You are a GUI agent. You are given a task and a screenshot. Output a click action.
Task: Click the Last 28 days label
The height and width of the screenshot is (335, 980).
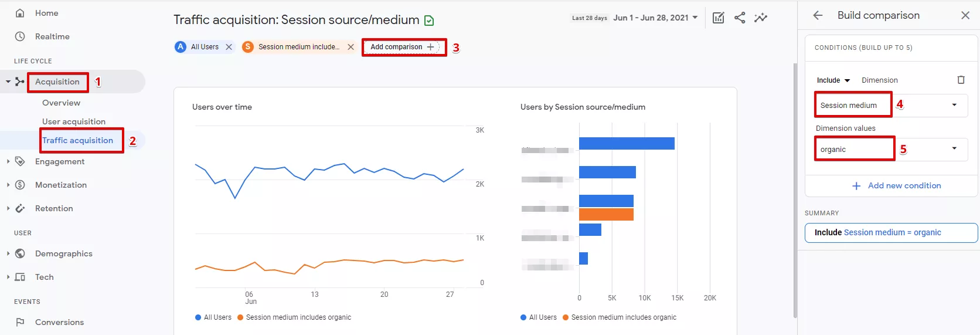590,18
